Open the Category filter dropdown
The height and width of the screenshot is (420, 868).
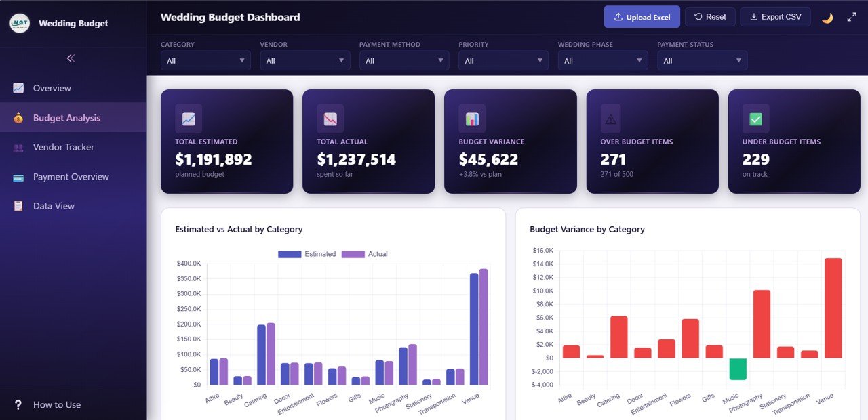click(x=205, y=61)
